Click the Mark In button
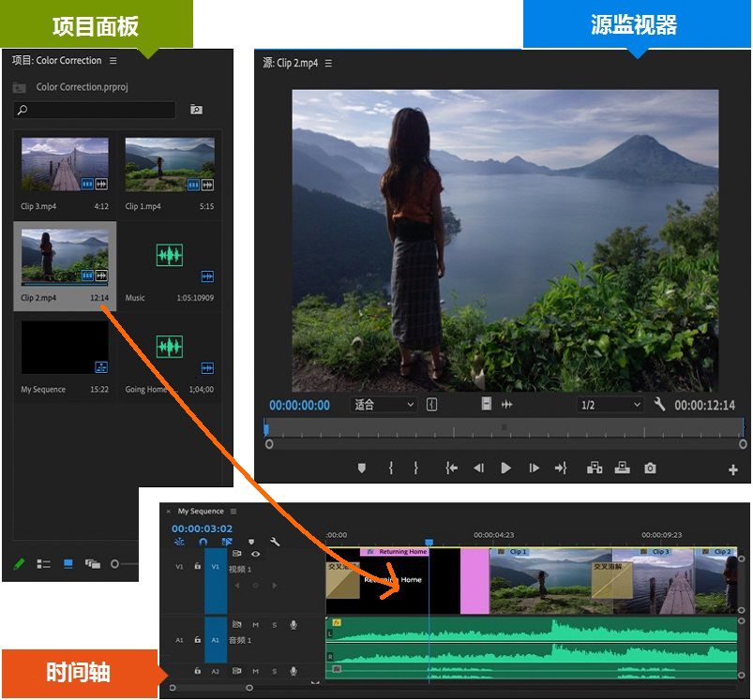The height and width of the screenshot is (700, 753). point(391,468)
